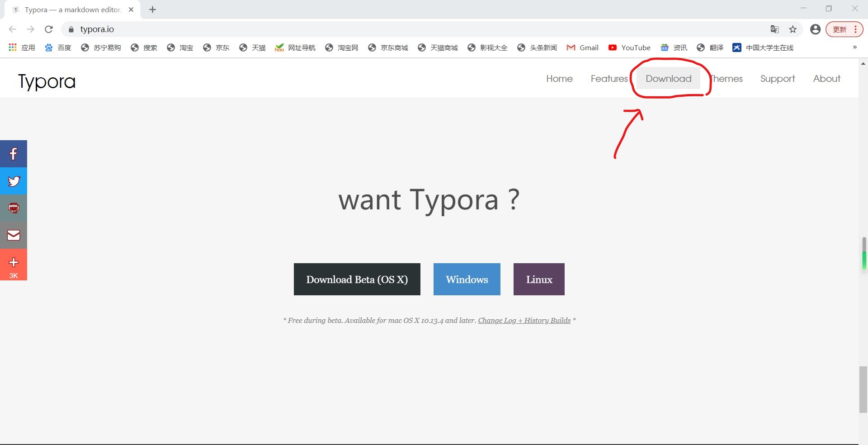This screenshot has width=868, height=445.
Task: Click the page reload icon
Action: pyautogui.click(x=48, y=29)
